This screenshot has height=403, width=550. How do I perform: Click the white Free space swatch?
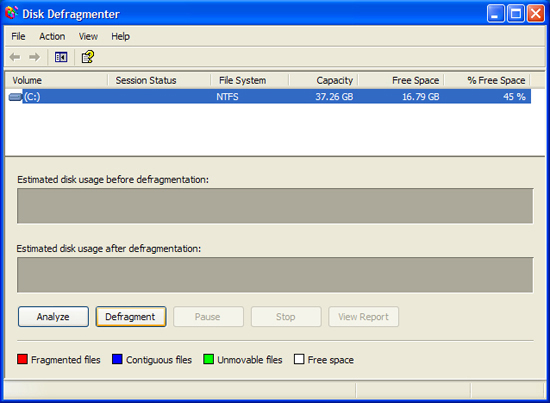coord(299,359)
